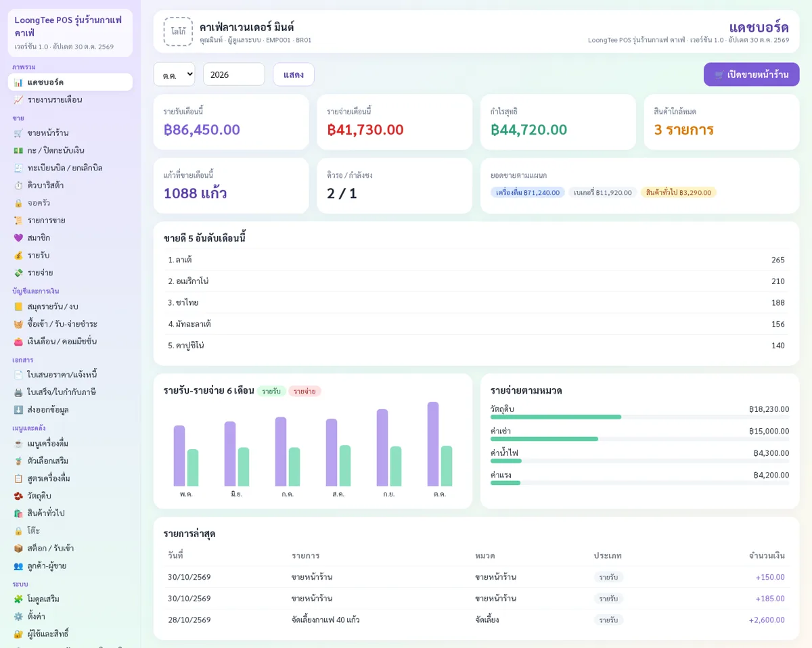
Task: Click the receipt icon for ทะเบียนบิล / ยกเลิกบิล
Action: tap(18, 168)
